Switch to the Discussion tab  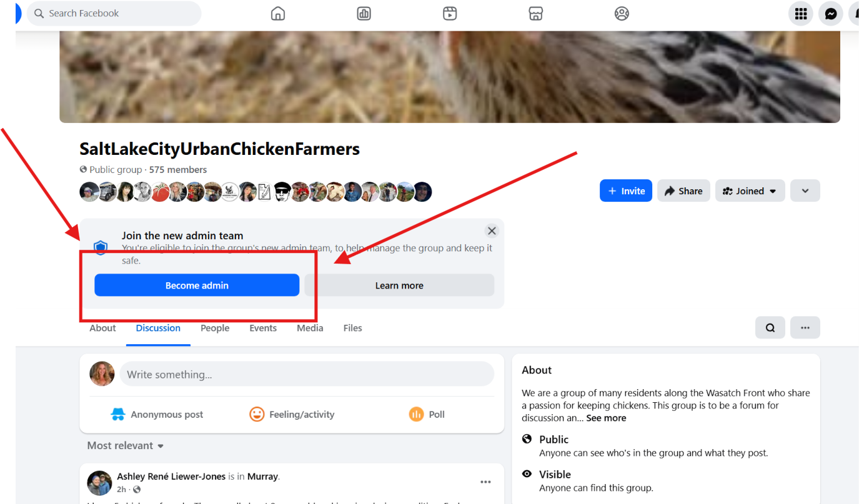[x=158, y=328]
